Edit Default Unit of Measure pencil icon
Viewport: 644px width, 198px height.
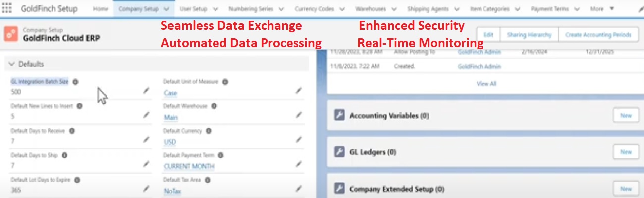pyautogui.click(x=299, y=91)
